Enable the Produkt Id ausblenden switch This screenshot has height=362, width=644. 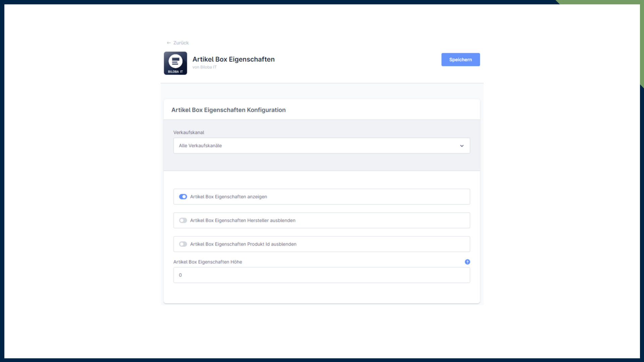tap(183, 244)
